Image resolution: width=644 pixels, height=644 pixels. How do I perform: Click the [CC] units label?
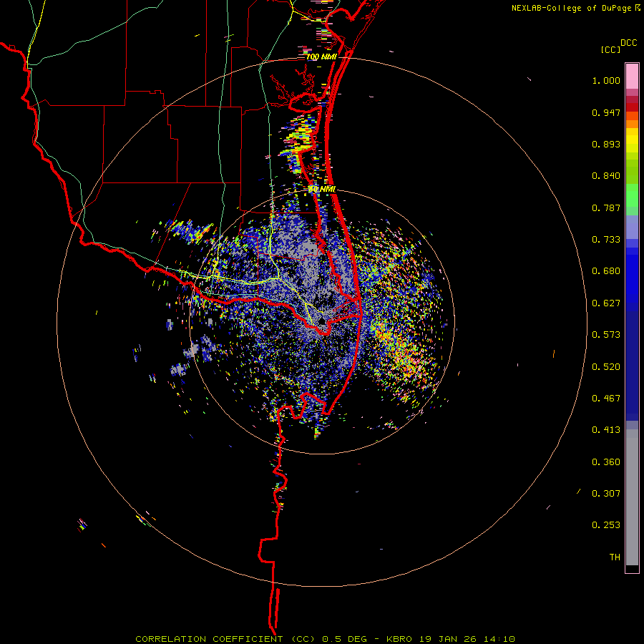[610, 49]
